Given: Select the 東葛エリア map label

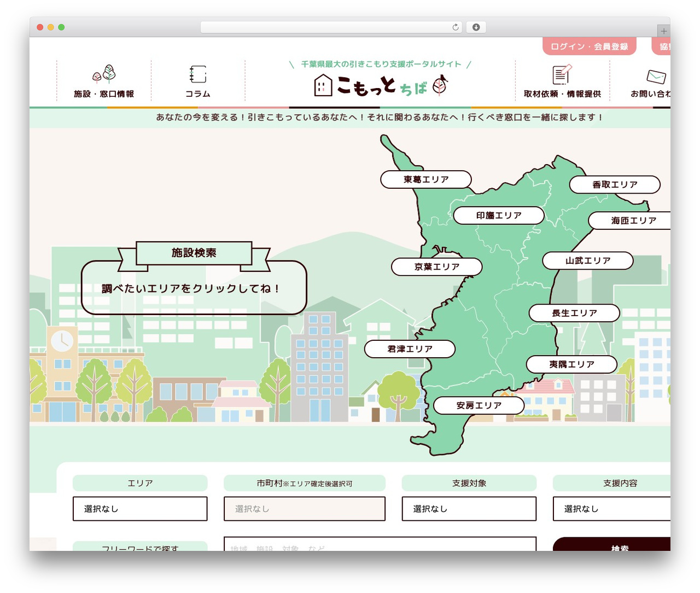Looking at the screenshot, I should [x=426, y=179].
